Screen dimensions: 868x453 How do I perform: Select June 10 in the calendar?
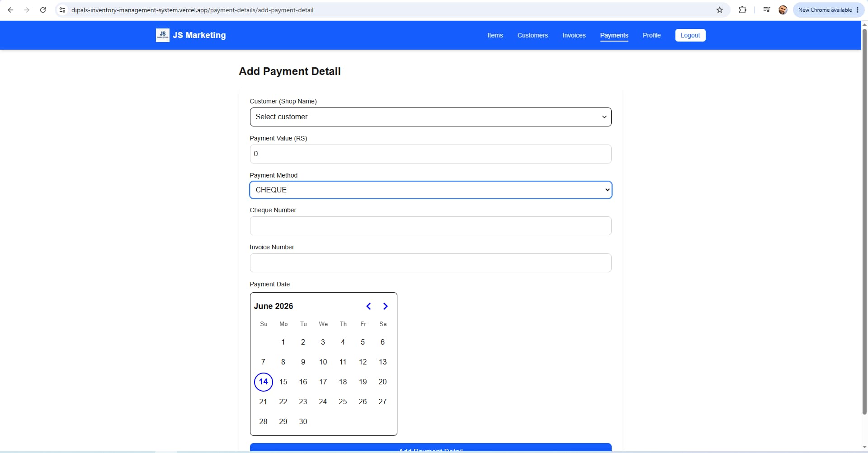[x=323, y=362]
